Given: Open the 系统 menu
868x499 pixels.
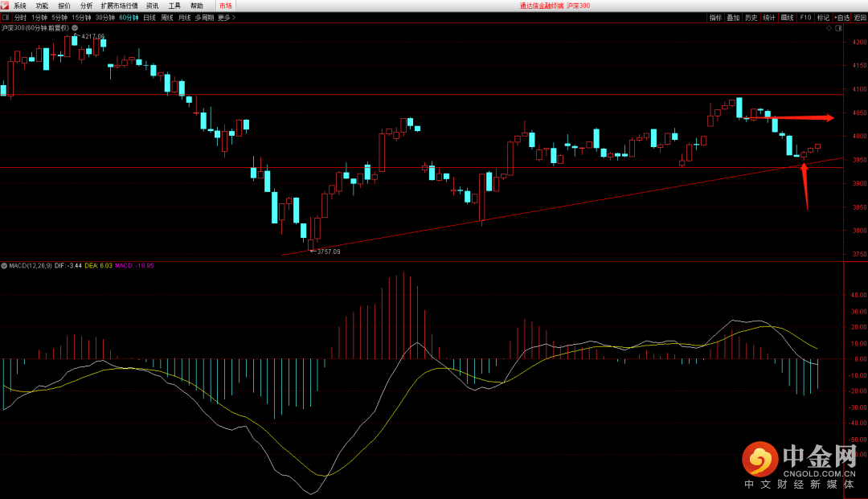Looking at the screenshot, I should tap(19, 5).
